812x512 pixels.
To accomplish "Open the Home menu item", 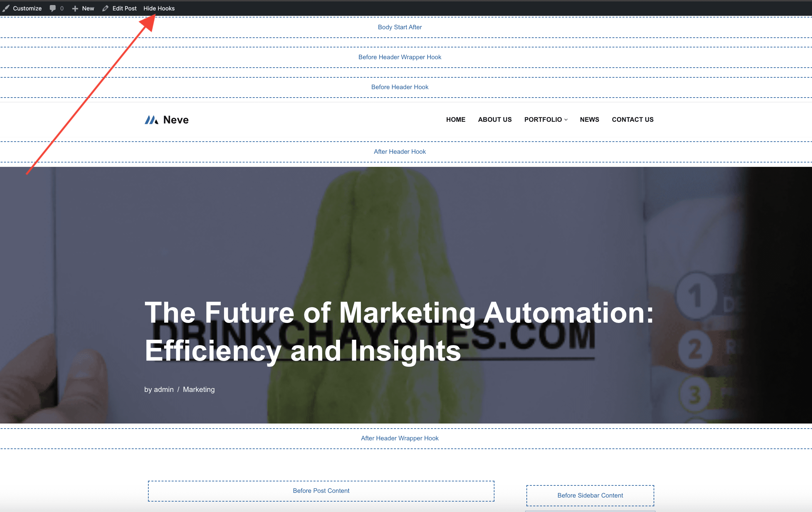I will pos(455,119).
